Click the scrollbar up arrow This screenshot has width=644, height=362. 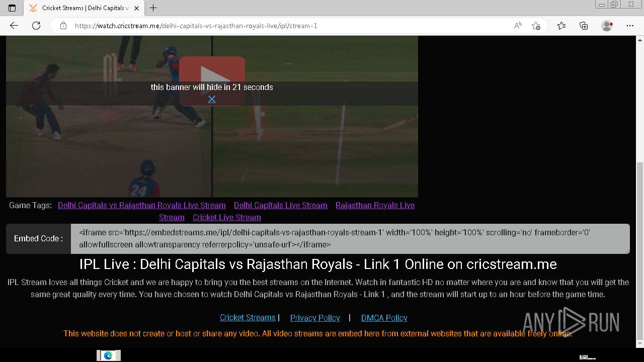(x=640, y=40)
